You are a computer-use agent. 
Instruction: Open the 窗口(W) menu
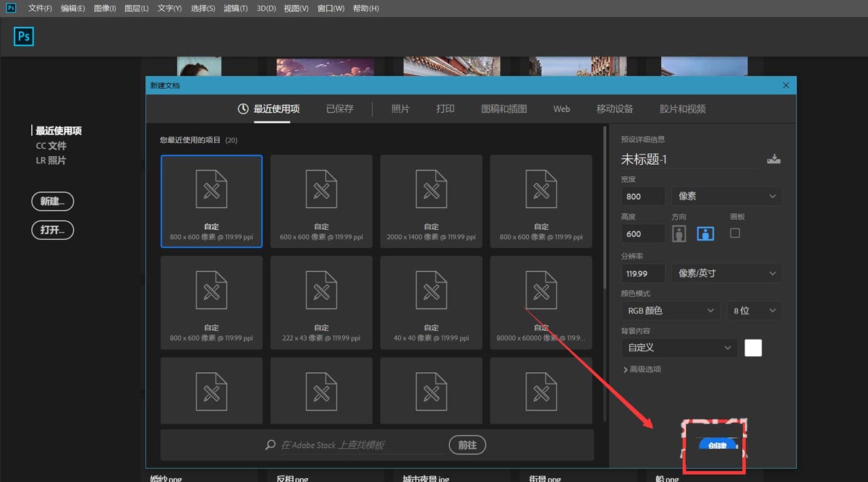pos(331,9)
